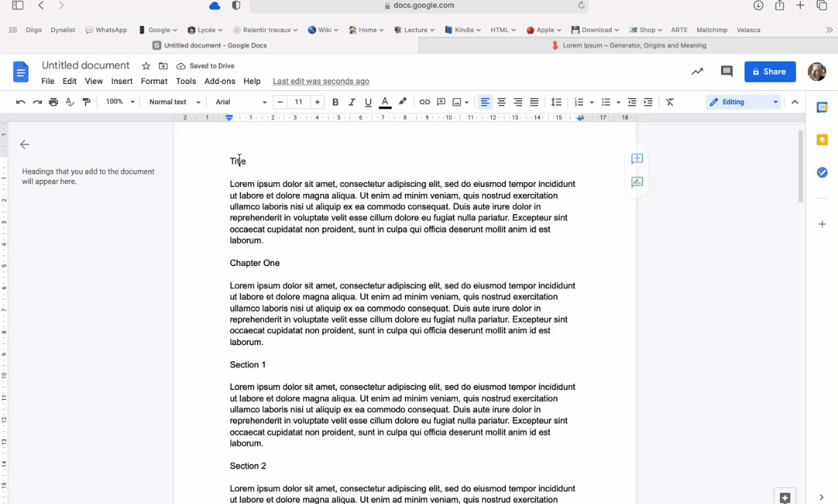Open the Google account avatar
The height and width of the screenshot is (504, 838).
coord(816,71)
